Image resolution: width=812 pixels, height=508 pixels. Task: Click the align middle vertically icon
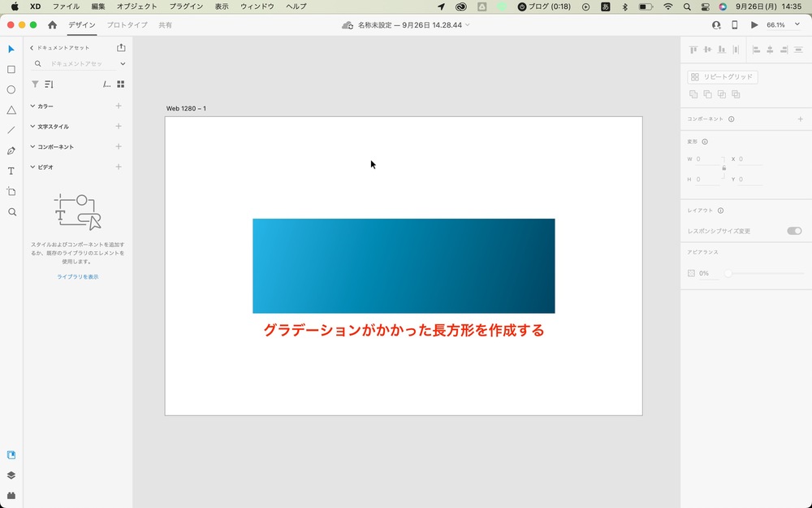[x=707, y=50]
